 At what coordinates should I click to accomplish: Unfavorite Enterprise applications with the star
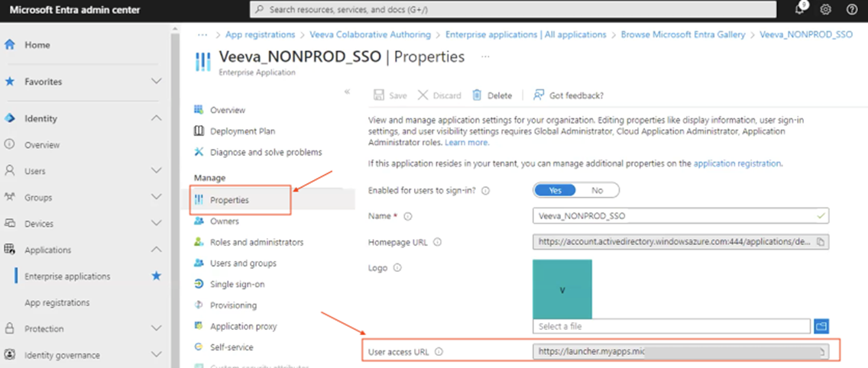[x=157, y=276]
